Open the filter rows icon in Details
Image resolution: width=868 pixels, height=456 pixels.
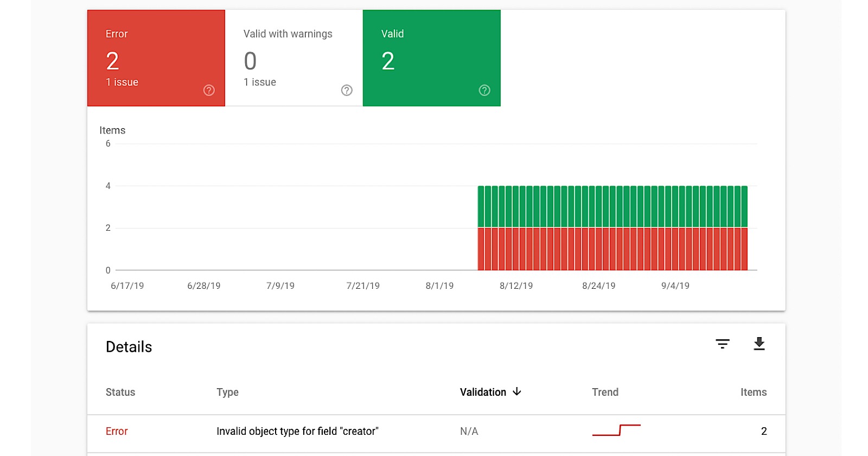723,344
